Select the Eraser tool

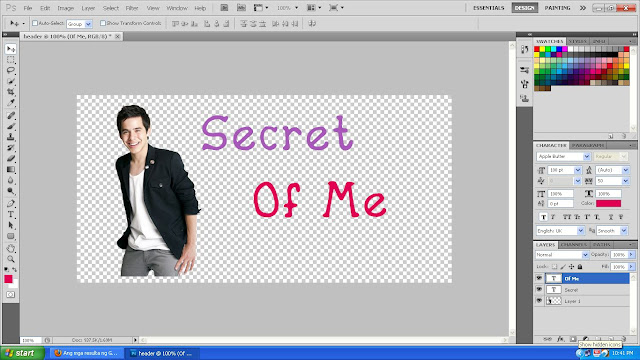coord(11,158)
